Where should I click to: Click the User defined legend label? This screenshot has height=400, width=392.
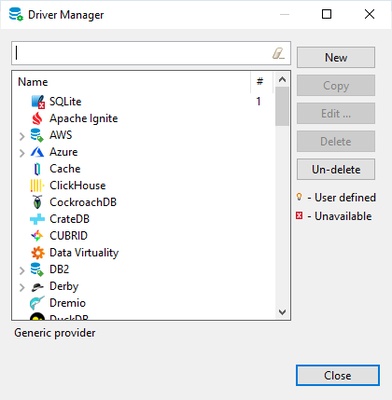[345, 198]
